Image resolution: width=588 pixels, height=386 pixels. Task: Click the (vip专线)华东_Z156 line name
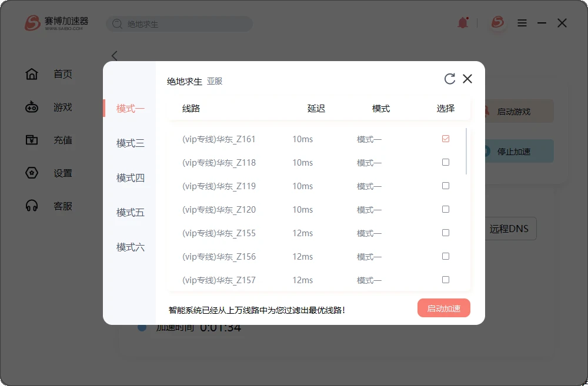pyautogui.click(x=219, y=257)
